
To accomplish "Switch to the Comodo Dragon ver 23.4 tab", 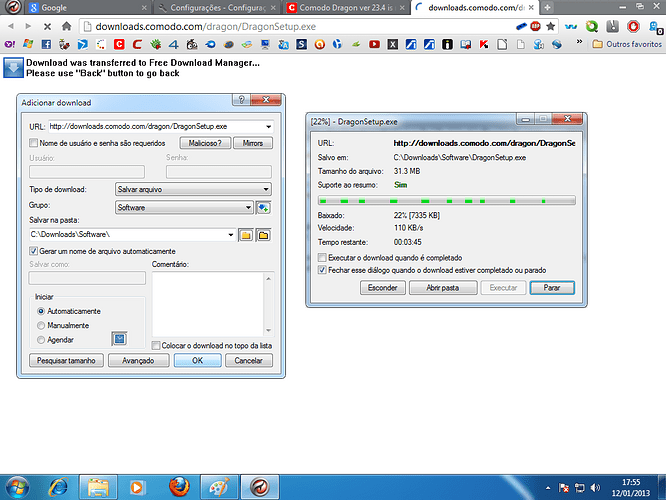I will pos(346,8).
